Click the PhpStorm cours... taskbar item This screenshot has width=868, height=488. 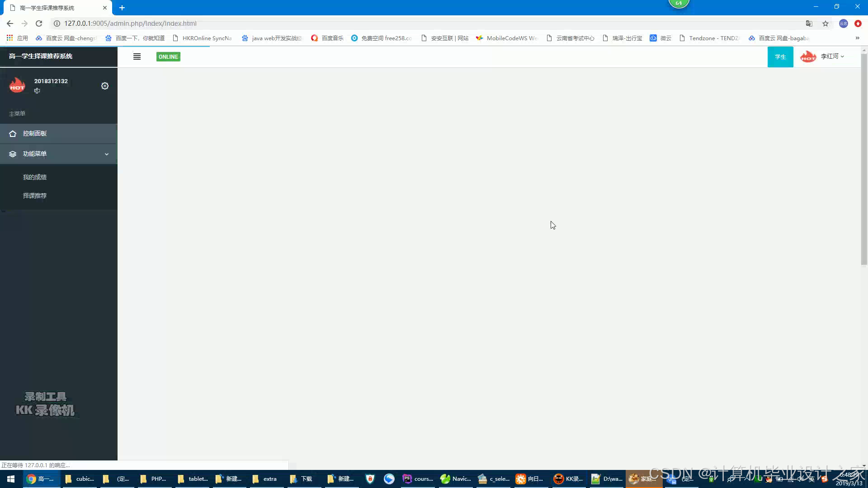pos(418,479)
